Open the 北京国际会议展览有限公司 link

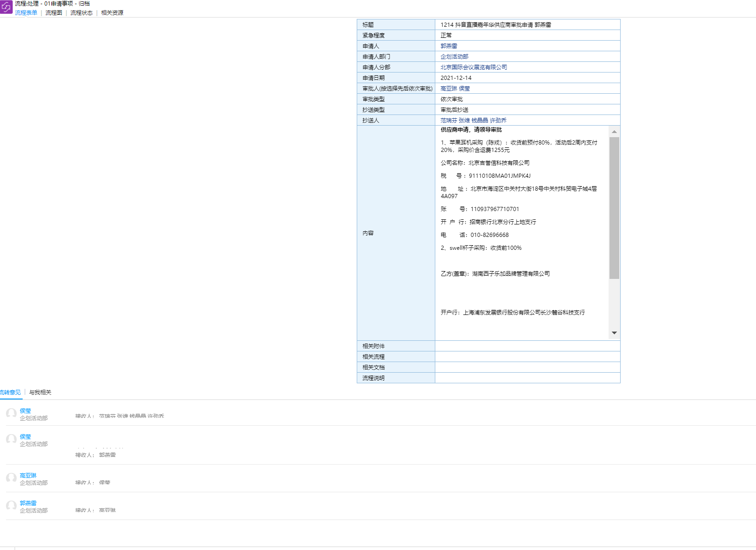coord(474,67)
